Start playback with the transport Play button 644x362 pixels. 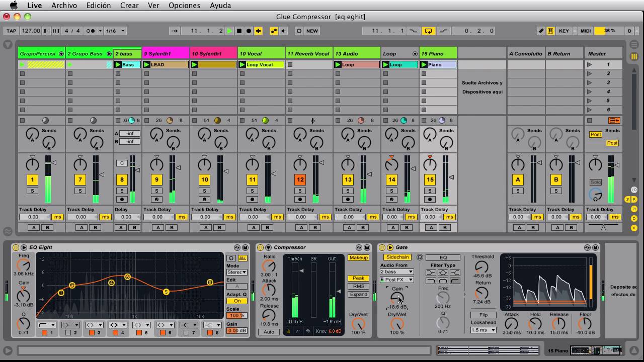pos(229,31)
